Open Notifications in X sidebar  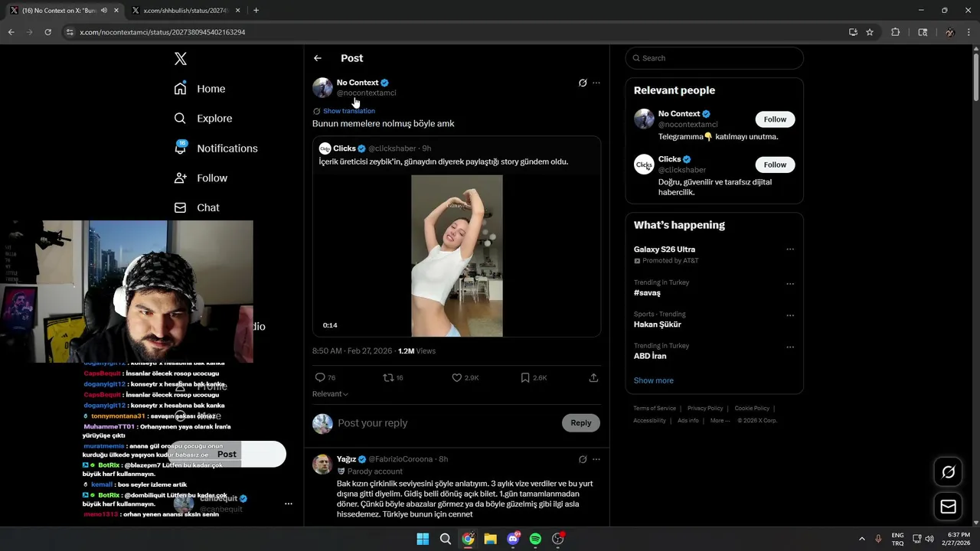pyautogui.click(x=216, y=148)
